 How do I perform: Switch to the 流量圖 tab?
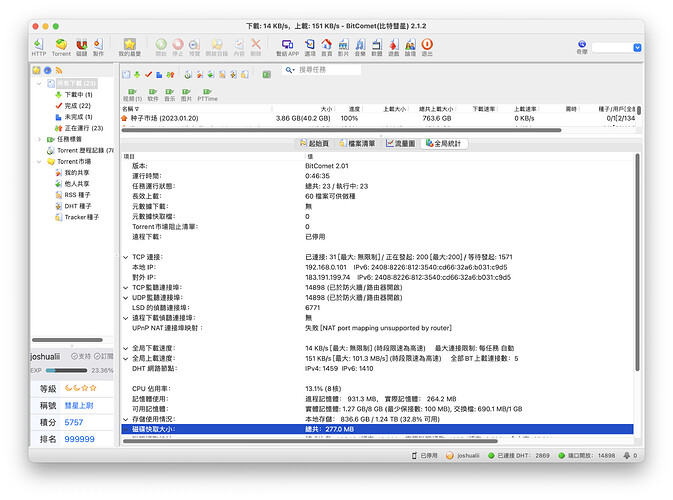(400, 143)
